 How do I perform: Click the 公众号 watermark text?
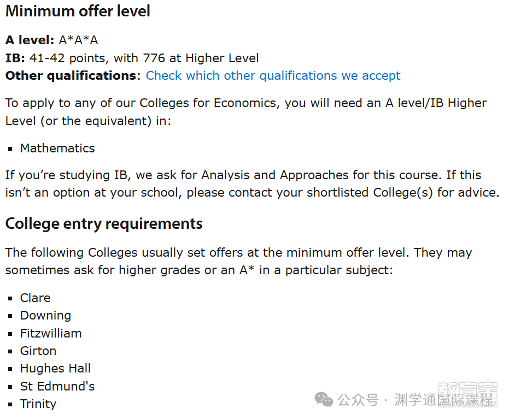click(x=358, y=400)
